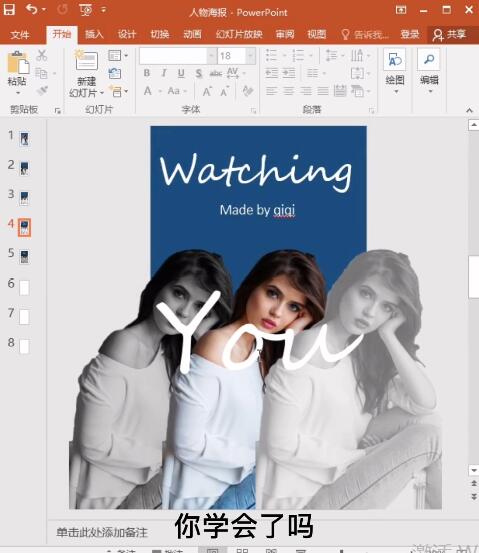This screenshot has width=479, height=553.
Task: Expand the 粘贴 dropdown arrow
Action: (18, 93)
